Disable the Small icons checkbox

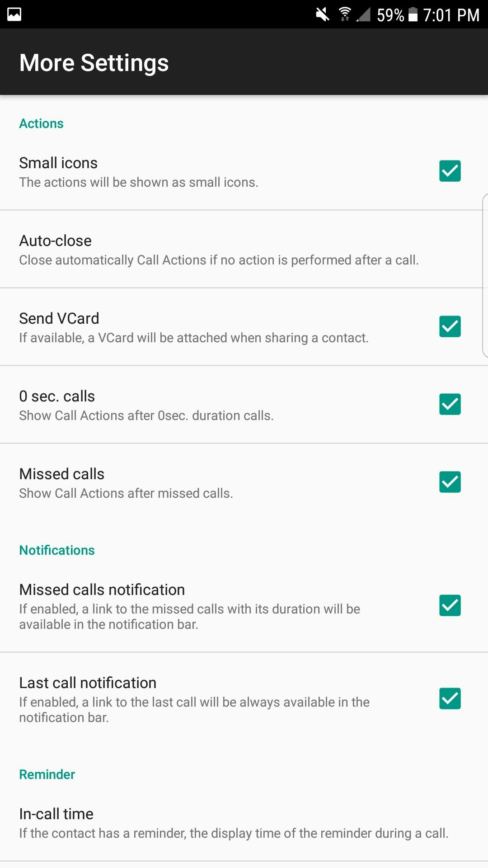click(450, 172)
